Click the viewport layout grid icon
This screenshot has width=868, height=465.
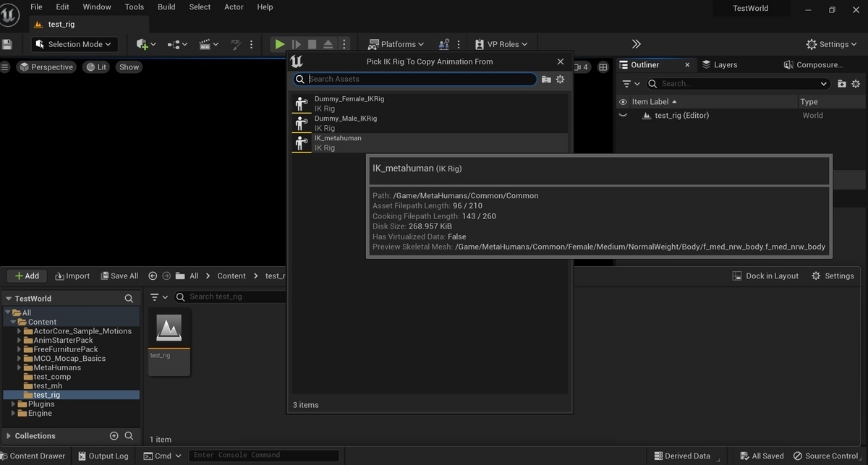click(603, 67)
